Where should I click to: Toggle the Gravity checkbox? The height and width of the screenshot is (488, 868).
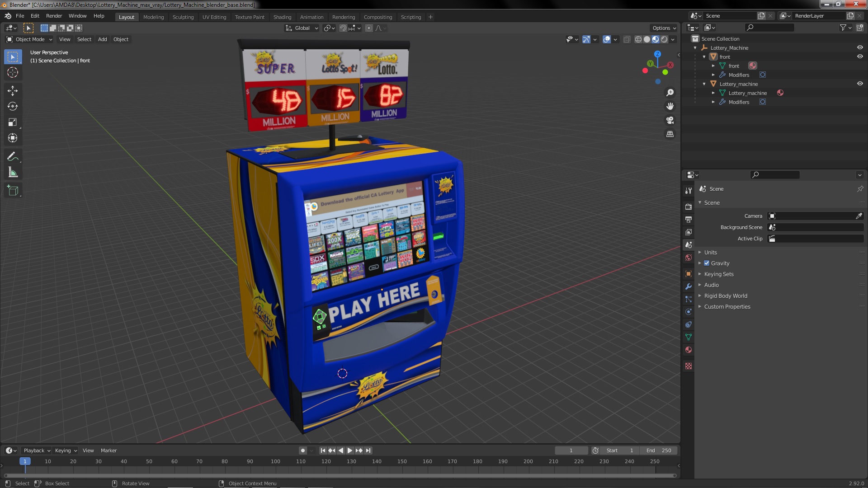pyautogui.click(x=707, y=263)
